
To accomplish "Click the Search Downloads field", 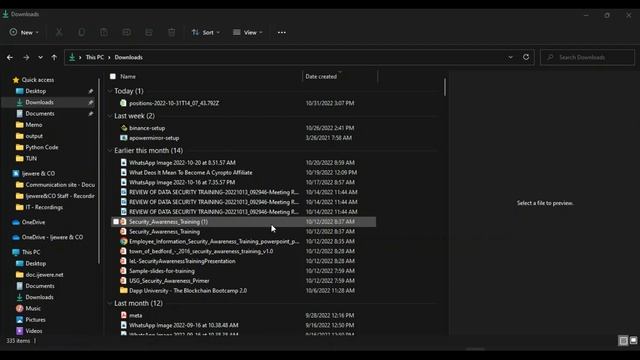I will pyautogui.click(x=587, y=58).
